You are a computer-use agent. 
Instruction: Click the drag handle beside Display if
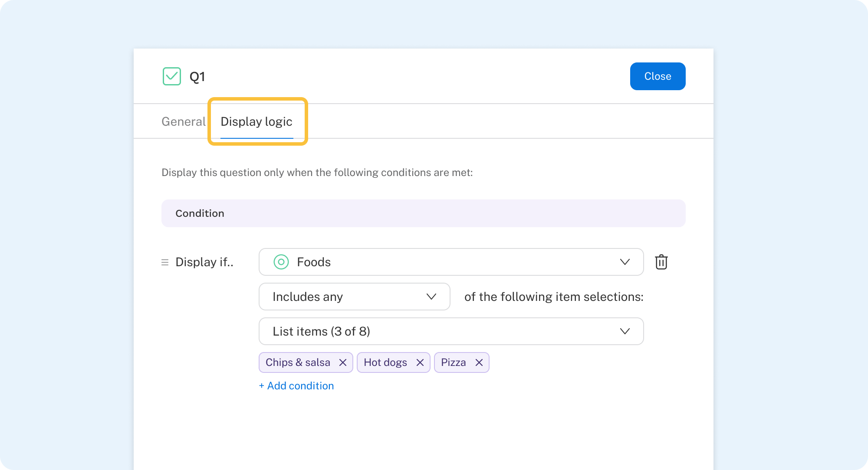(165, 262)
